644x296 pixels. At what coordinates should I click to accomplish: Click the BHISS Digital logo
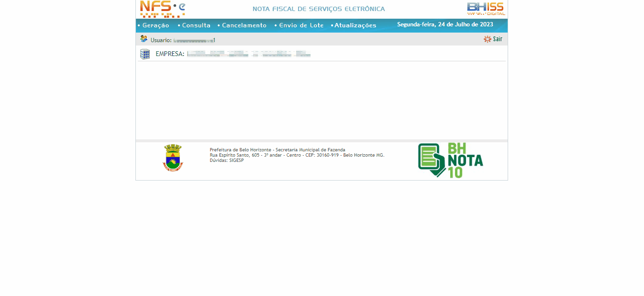[486, 9]
